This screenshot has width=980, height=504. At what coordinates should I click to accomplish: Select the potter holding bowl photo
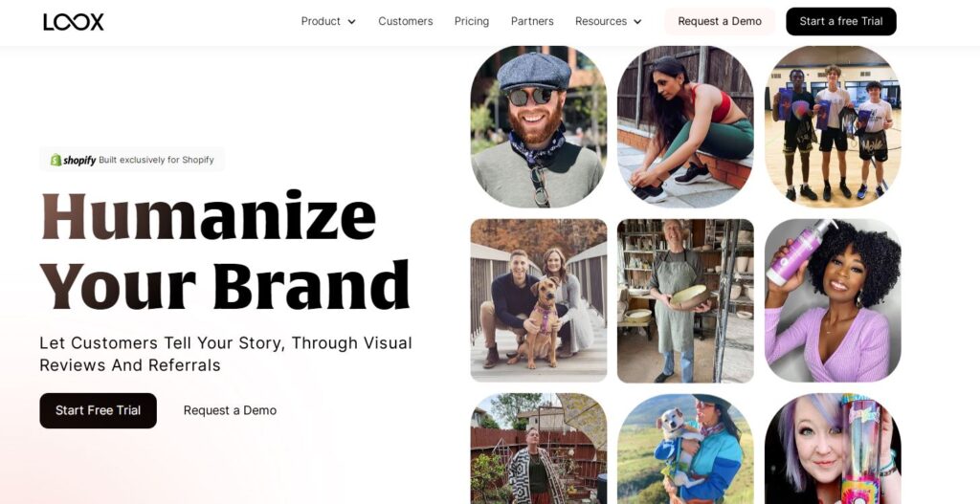[x=685, y=300]
